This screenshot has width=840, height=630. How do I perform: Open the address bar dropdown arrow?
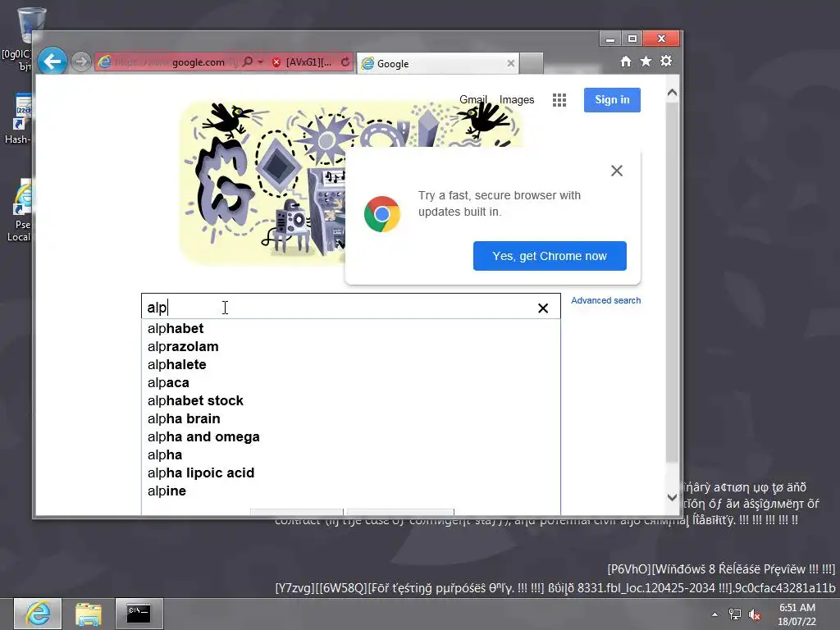point(260,62)
